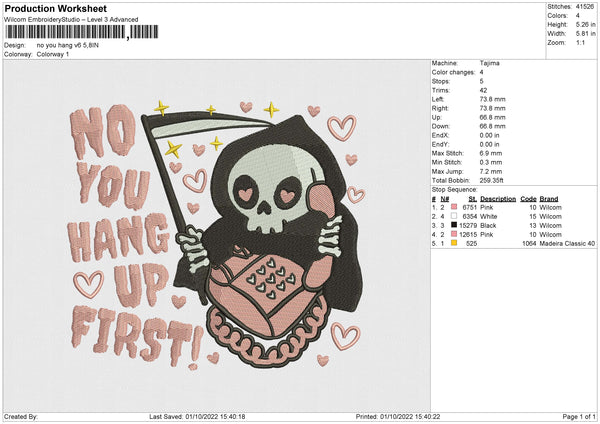Click 'Last Saved: 01/10/2022 15:40:18' footer text
The image size is (600, 424).
click(197, 416)
